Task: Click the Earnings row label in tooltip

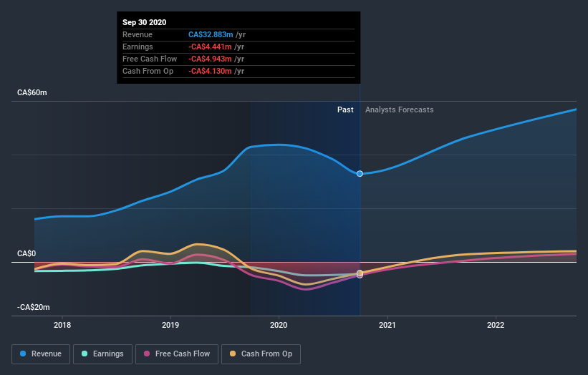Action: point(138,47)
